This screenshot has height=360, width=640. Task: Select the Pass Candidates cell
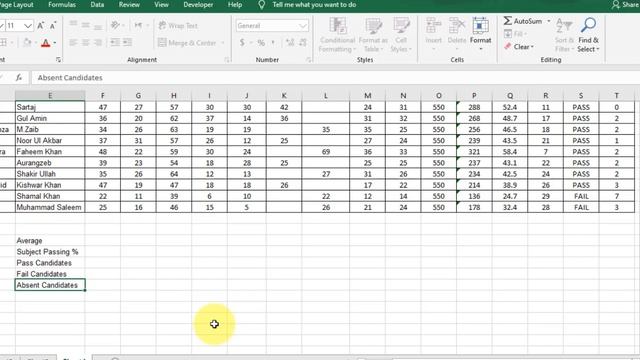click(50, 263)
